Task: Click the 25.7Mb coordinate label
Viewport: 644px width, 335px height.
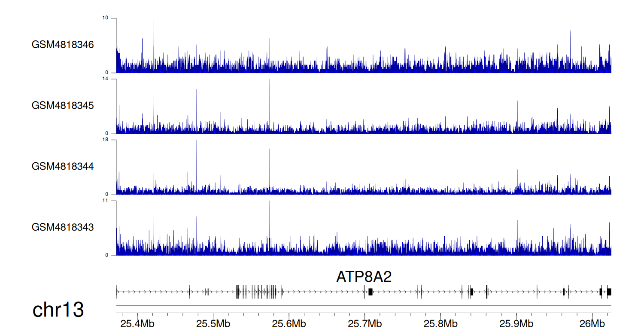Action: tap(365, 323)
